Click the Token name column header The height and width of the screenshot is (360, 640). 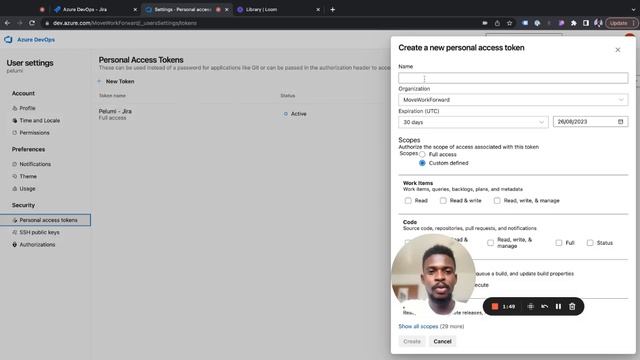point(112,96)
